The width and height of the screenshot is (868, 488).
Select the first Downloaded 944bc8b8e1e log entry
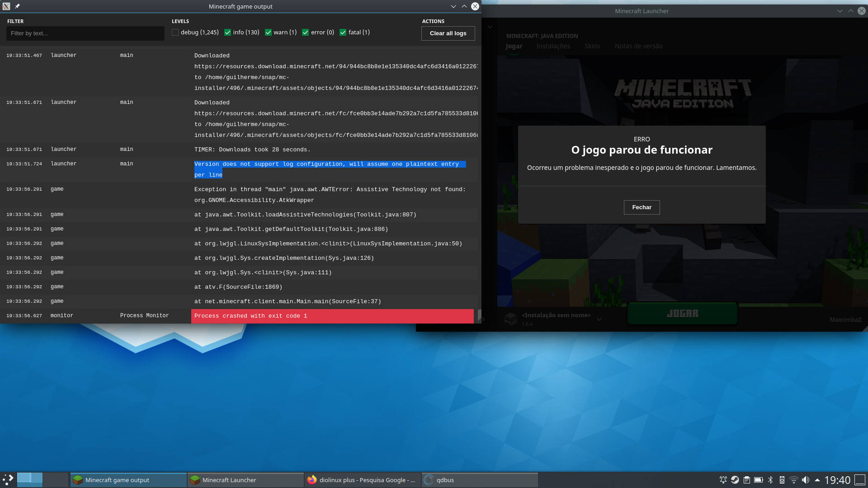[336, 72]
